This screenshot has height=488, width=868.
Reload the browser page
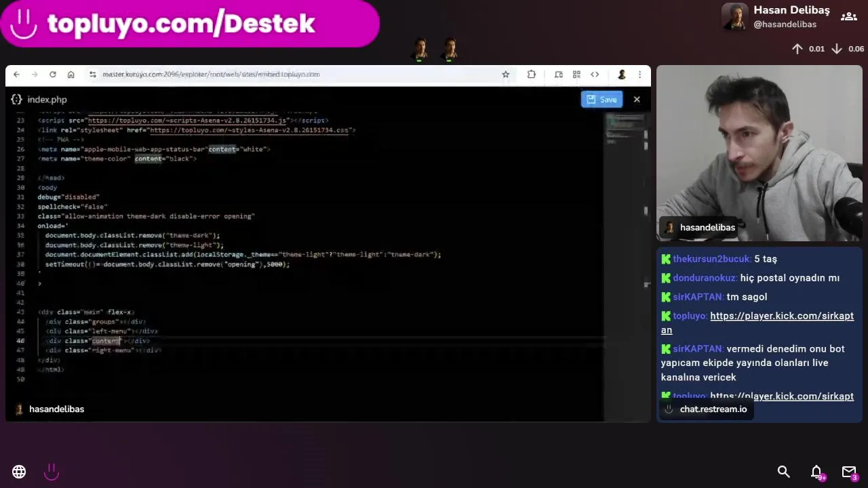[x=53, y=75]
